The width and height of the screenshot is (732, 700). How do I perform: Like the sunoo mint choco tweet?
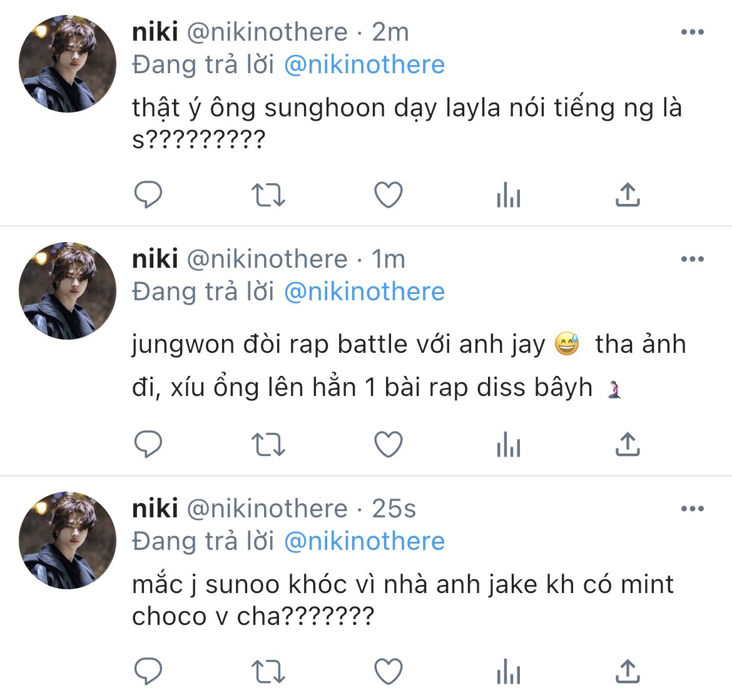tap(389, 671)
